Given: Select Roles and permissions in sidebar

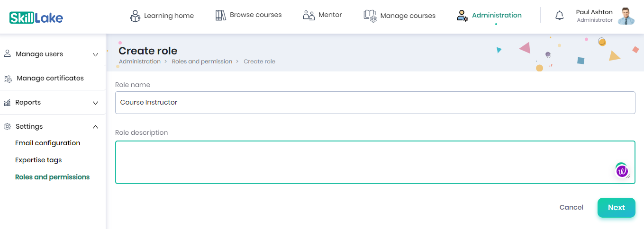Looking at the screenshot, I should (52, 177).
